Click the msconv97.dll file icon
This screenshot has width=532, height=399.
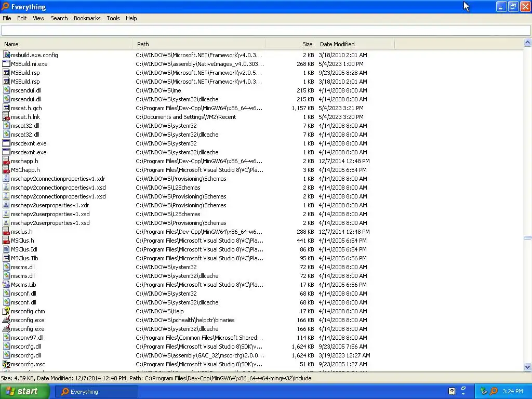(6, 337)
